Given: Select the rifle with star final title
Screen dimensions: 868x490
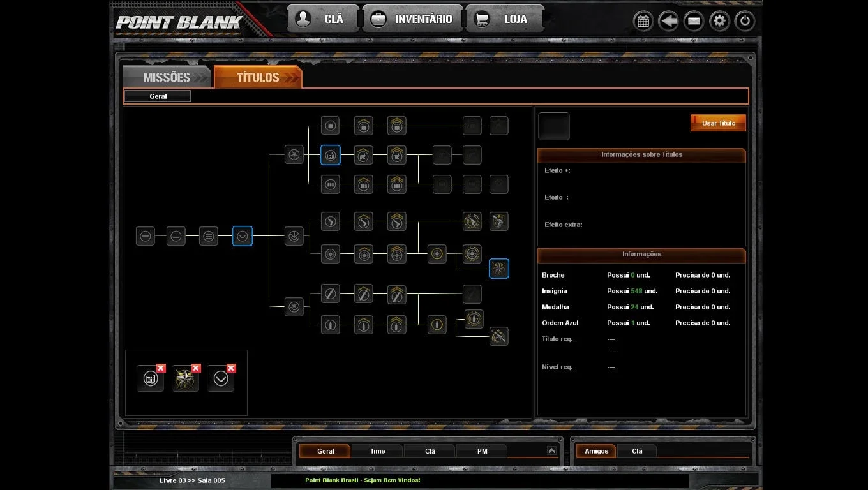Looking at the screenshot, I should pyautogui.click(x=498, y=336).
